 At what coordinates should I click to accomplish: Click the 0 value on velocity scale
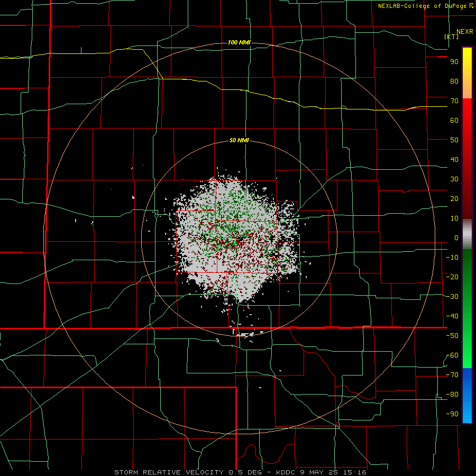[456, 237]
